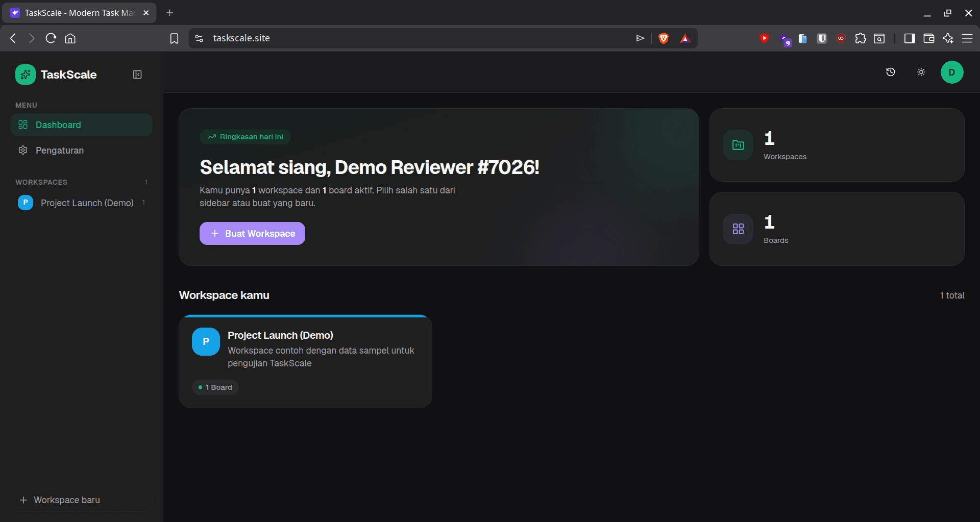Click the blue P avatar on the workspace card
Screen dimensions: 980x522
pyautogui.click(x=206, y=341)
